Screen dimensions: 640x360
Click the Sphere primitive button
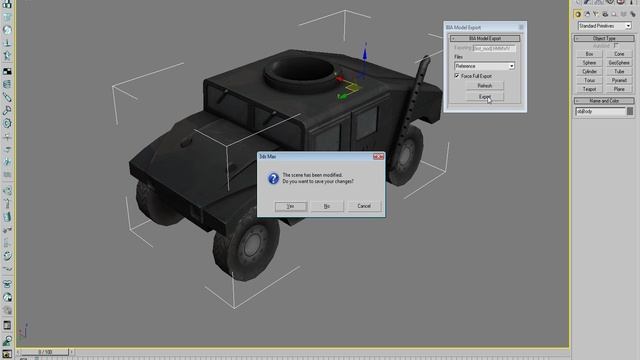tap(589, 63)
